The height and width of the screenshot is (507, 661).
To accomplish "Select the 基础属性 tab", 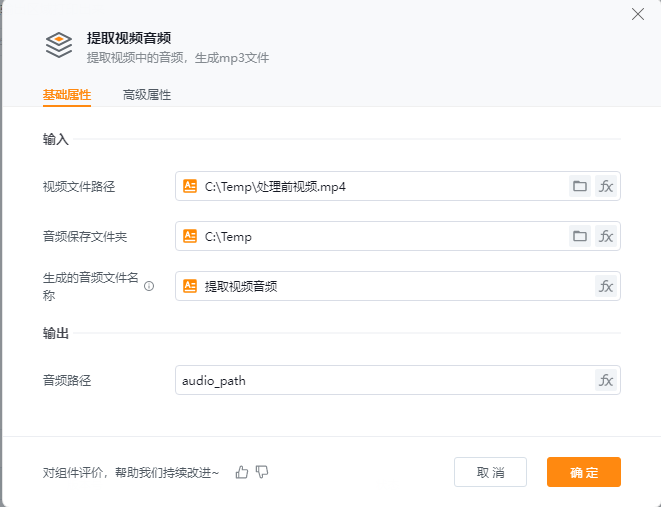I will tap(67, 95).
